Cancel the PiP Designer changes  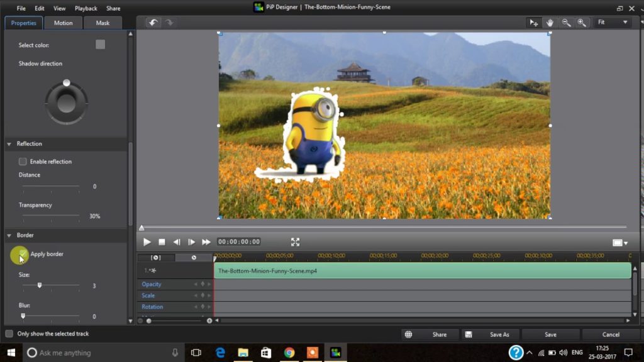coord(611,334)
